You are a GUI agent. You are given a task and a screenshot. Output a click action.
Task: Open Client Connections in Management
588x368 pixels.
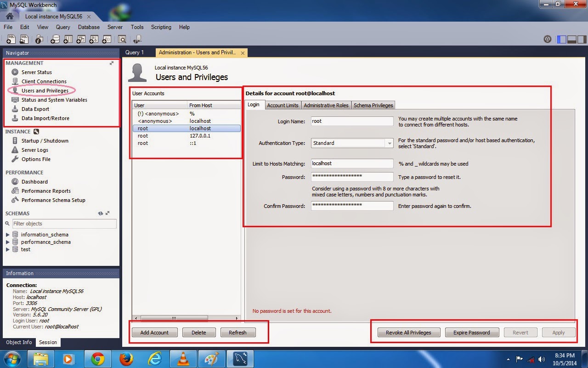click(44, 81)
